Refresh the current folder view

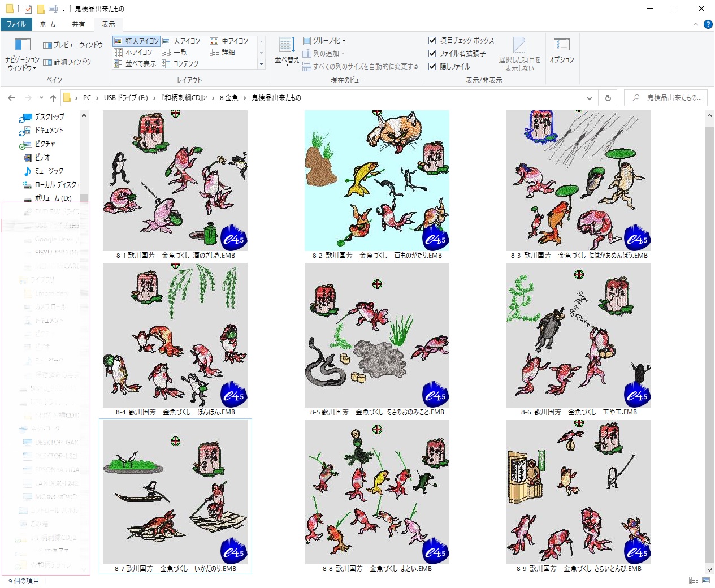608,98
